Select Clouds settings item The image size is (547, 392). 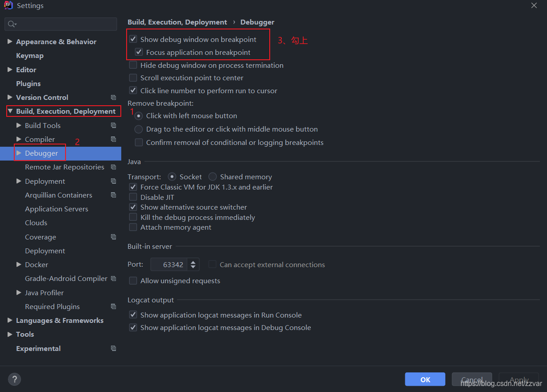(x=36, y=223)
